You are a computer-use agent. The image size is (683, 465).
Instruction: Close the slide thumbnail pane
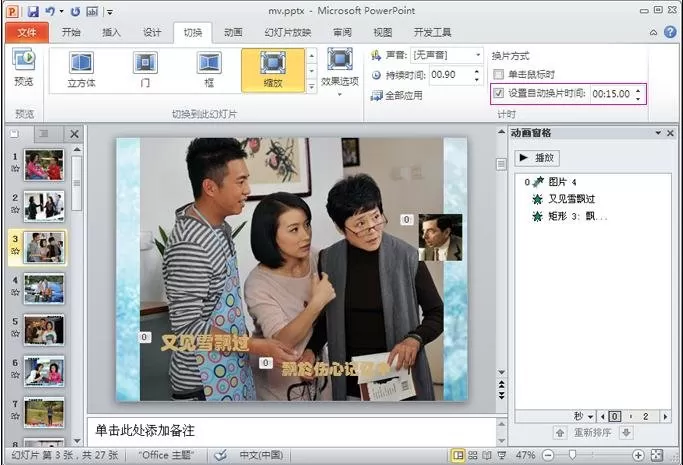pos(74,134)
